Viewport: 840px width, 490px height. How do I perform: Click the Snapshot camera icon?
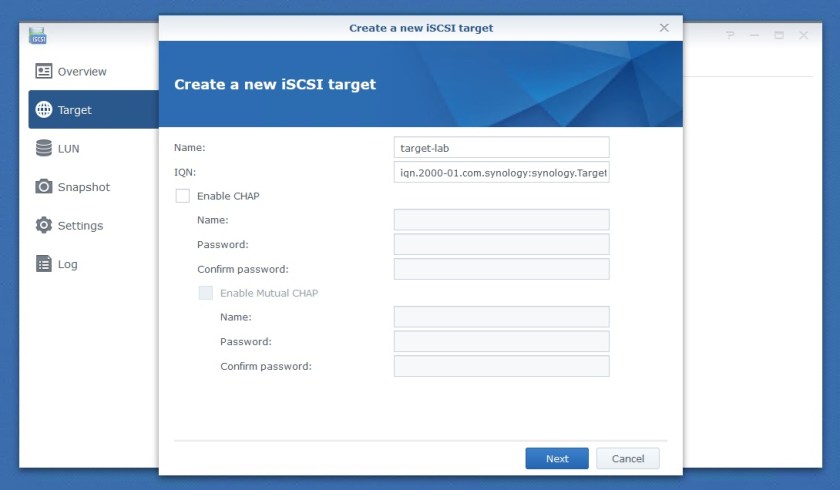(43, 187)
